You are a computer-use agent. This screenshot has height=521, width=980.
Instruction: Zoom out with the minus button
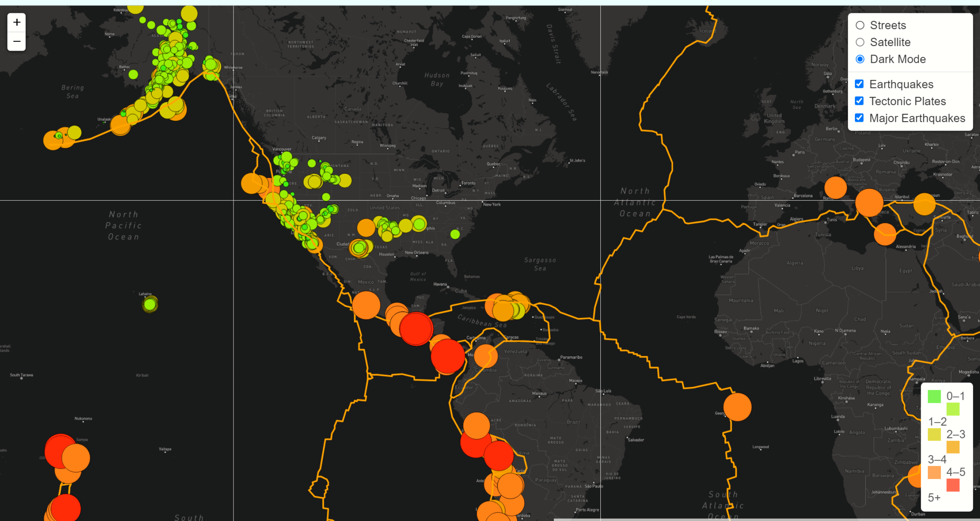[x=16, y=41]
